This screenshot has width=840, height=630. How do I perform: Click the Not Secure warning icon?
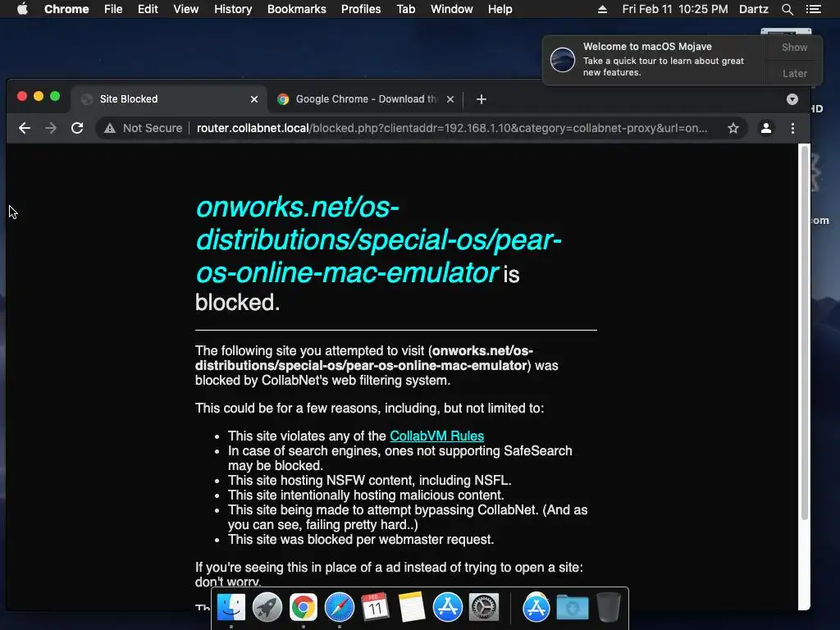pyautogui.click(x=110, y=128)
